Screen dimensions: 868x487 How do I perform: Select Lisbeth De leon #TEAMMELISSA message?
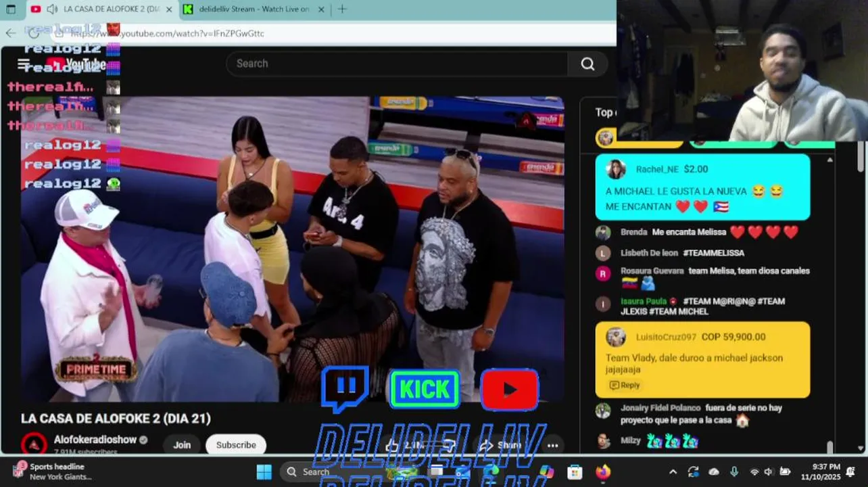click(703, 253)
